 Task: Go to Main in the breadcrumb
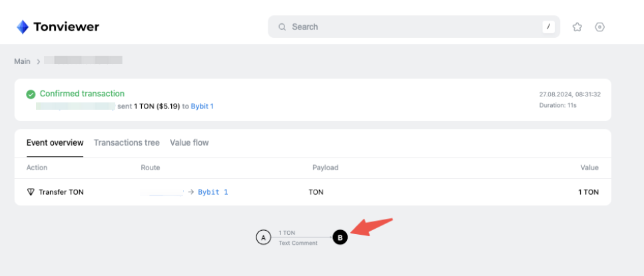(22, 61)
